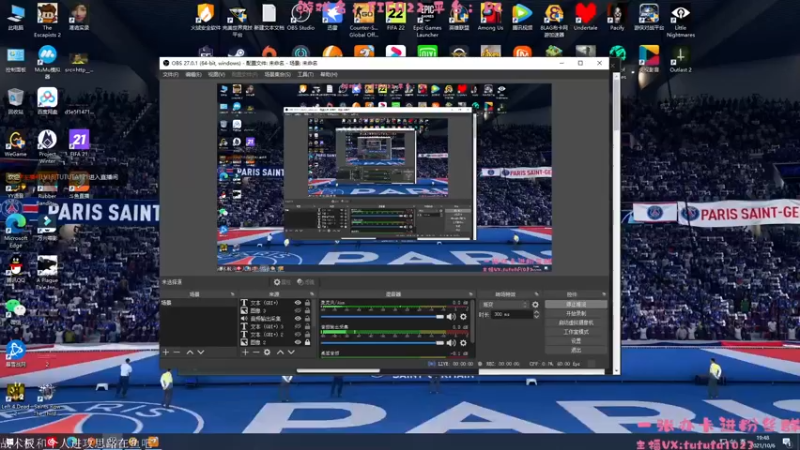Open Counter-Strike Global Offensive shortcut

point(363,20)
